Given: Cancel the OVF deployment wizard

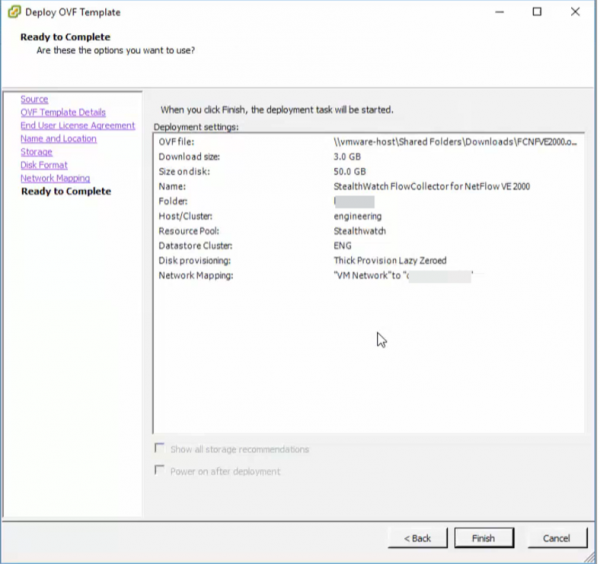Looking at the screenshot, I should [556, 538].
